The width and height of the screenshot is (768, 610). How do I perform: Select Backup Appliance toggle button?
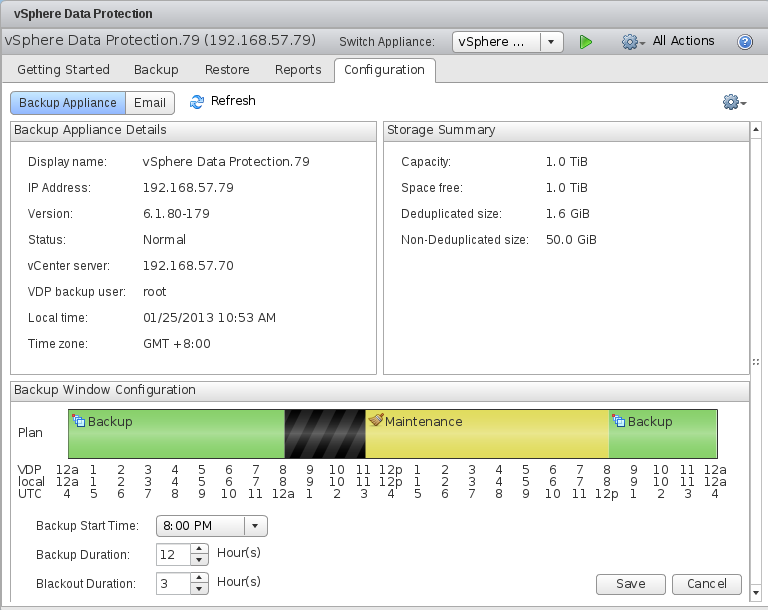(x=68, y=103)
